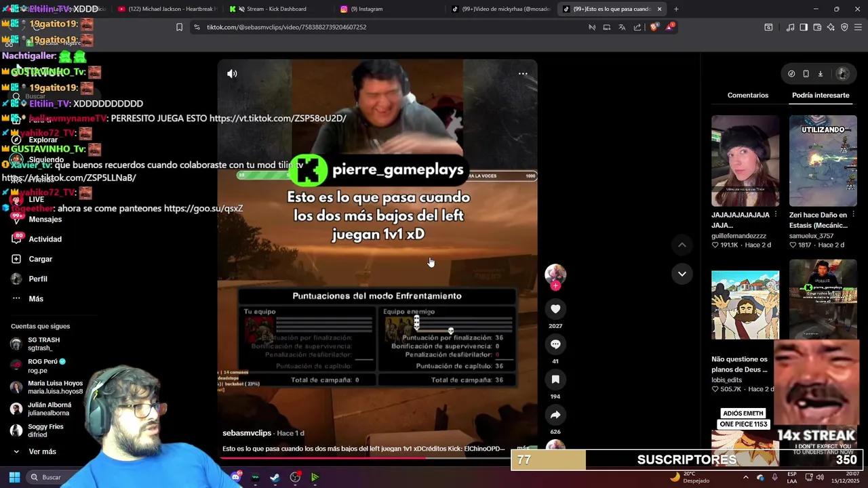868x488 pixels.
Task: Switch to Stream - Kick Dashboard tab
Action: click(x=277, y=9)
